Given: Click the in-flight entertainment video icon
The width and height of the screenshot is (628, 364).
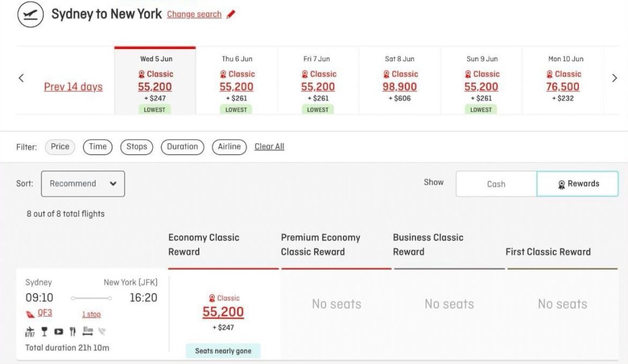Looking at the screenshot, I should pos(58,332).
